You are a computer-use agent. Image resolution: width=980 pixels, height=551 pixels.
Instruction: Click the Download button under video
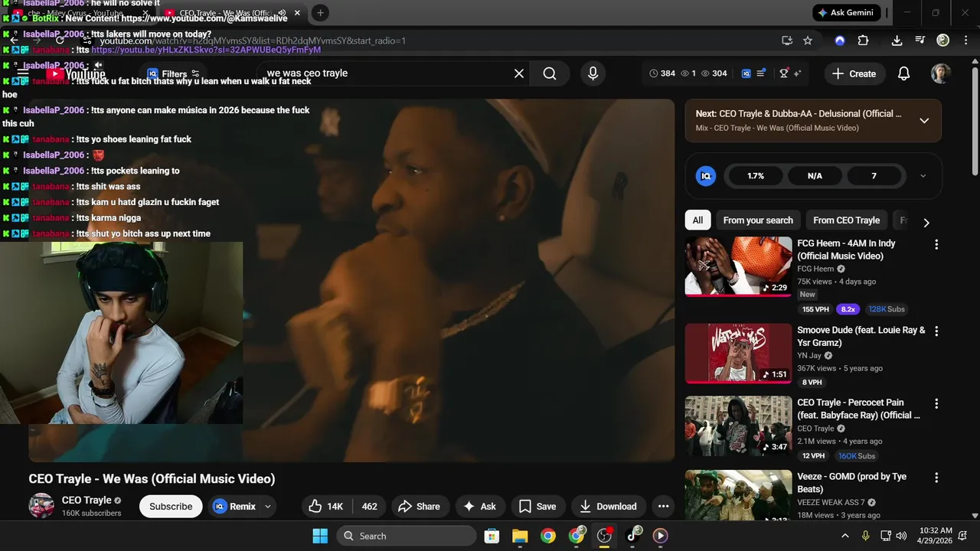pos(609,506)
